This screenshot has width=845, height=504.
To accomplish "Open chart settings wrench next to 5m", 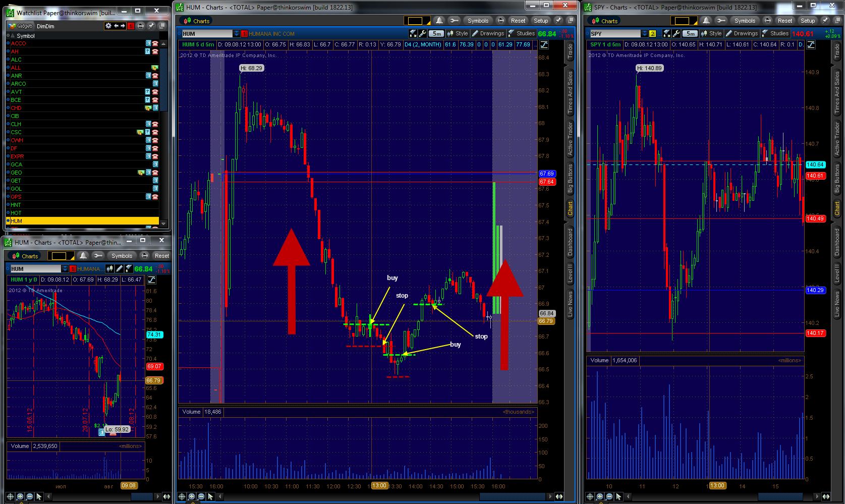I will point(423,34).
